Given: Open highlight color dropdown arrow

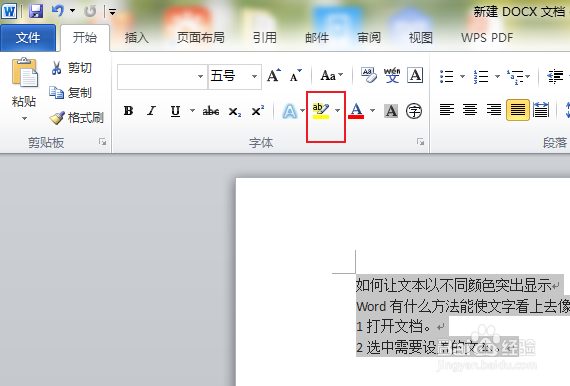Looking at the screenshot, I should (338, 110).
